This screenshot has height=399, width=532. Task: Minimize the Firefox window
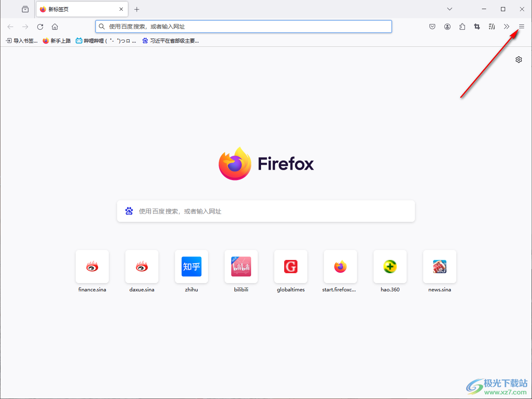click(484, 9)
